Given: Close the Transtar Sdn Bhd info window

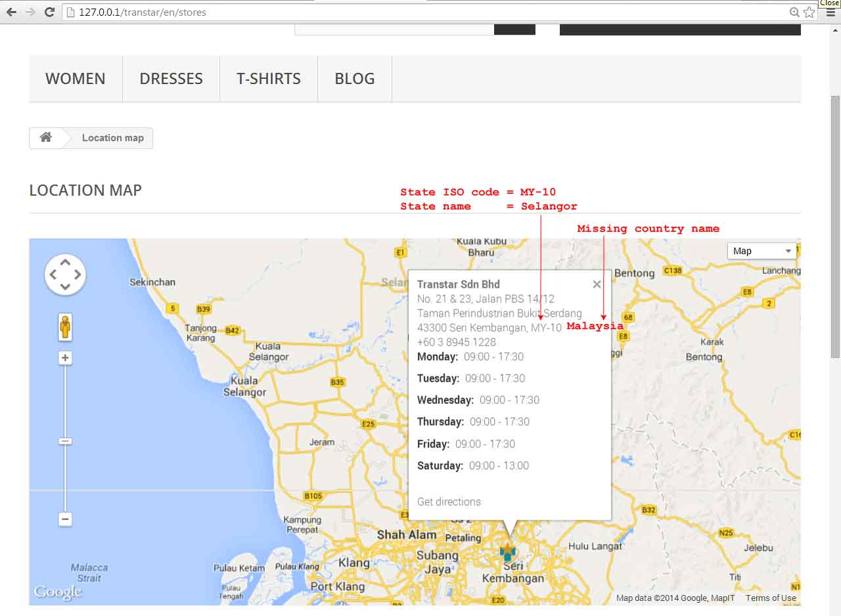Looking at the screenshot, I should (597, 284).
